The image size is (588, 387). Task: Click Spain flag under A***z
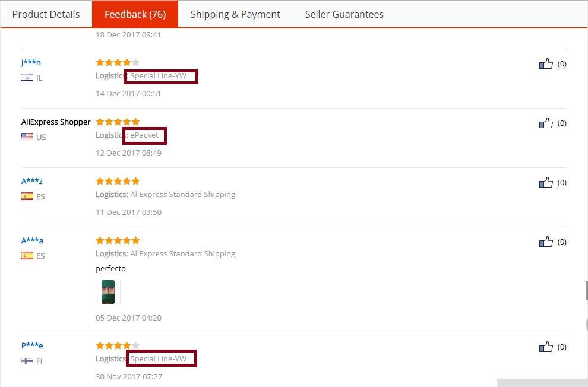point(27,196)
